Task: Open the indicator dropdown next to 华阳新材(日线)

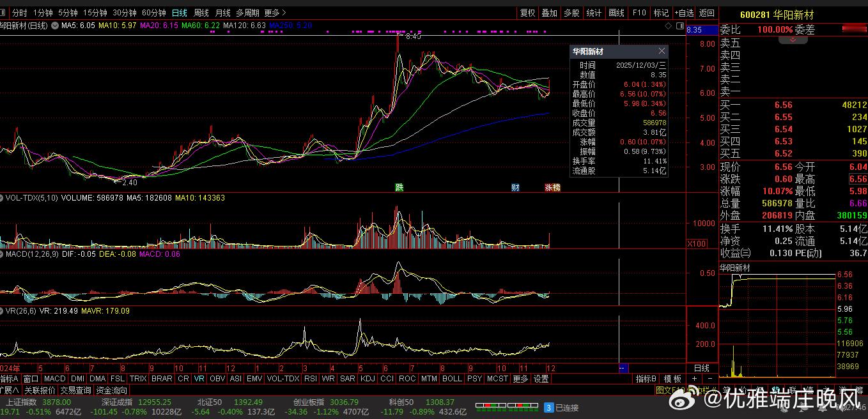Action: coord(55,26)
